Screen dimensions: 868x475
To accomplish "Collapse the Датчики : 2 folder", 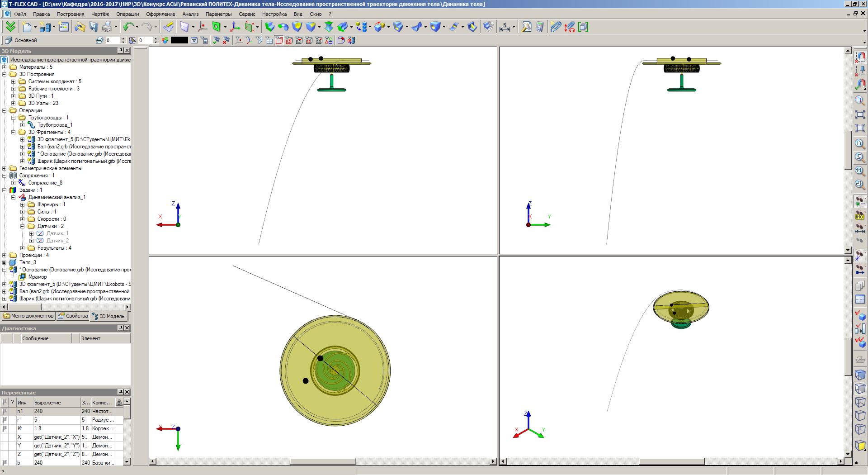I will click(23, 226).
